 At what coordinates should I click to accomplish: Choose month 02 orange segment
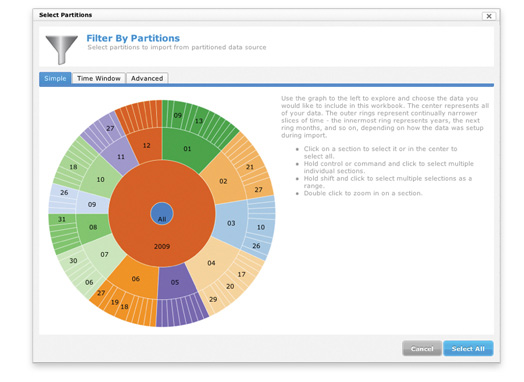223,181
